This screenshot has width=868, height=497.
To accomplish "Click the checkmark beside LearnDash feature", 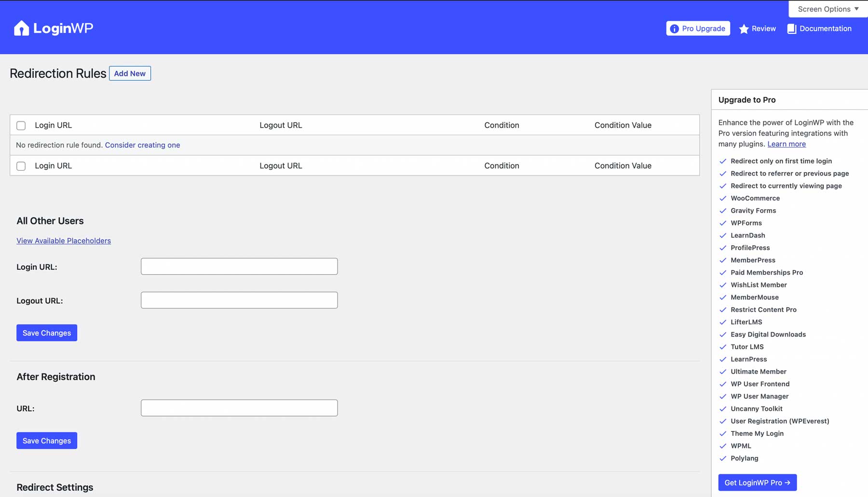I will coord(723,235).
